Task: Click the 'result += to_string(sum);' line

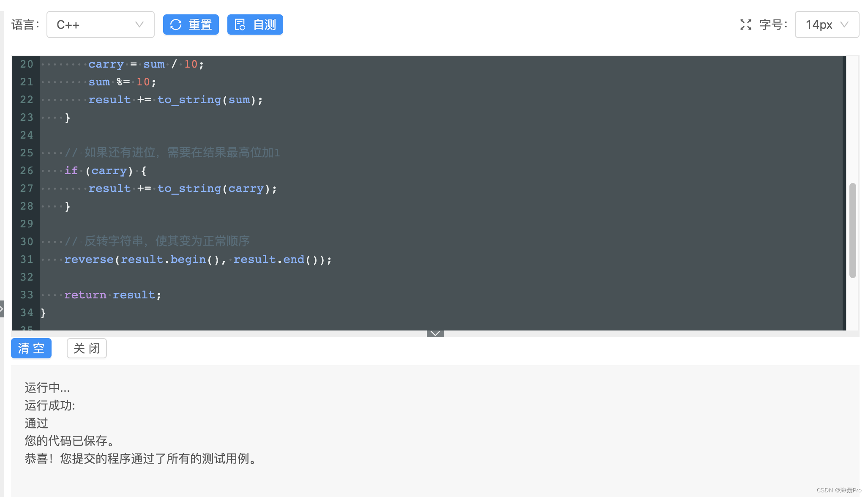Action: (175, 100)
